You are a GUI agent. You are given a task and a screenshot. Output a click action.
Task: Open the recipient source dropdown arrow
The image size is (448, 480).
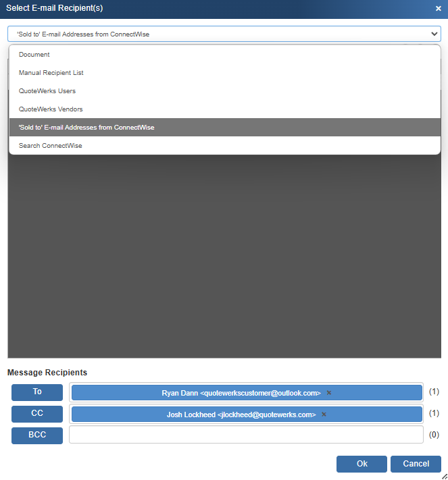pyautogui.click(x=434, y=34)
